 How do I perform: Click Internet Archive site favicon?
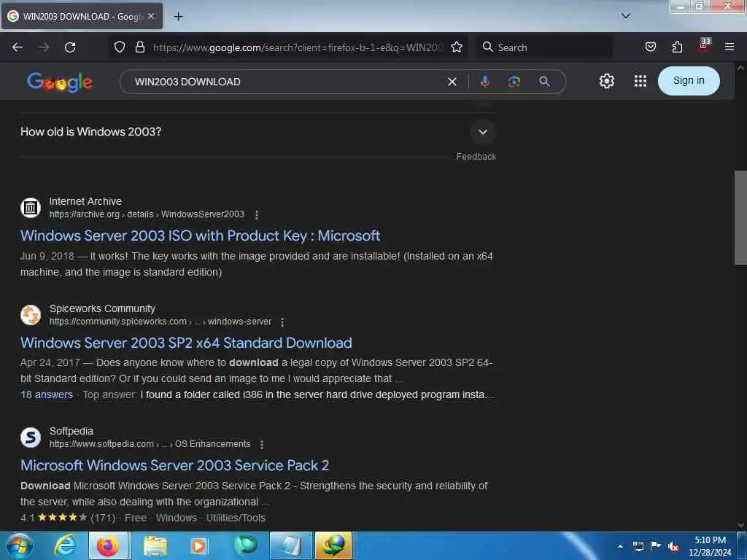click(31, 208)
